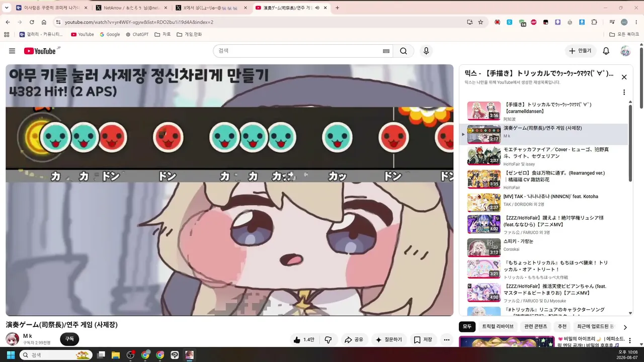Screen dimensions: 644x362
Task: Open a new browser tab
Action: click(337, 8)
